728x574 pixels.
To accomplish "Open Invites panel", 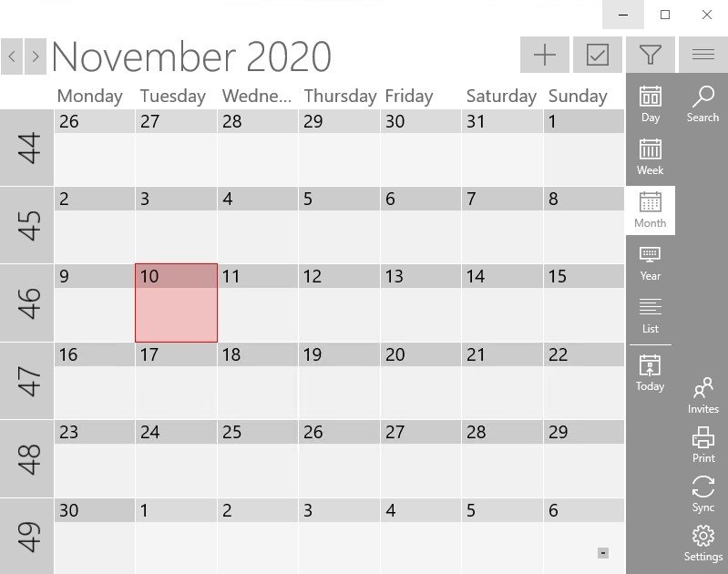I will pyautogui.click(x=702, y=396).
